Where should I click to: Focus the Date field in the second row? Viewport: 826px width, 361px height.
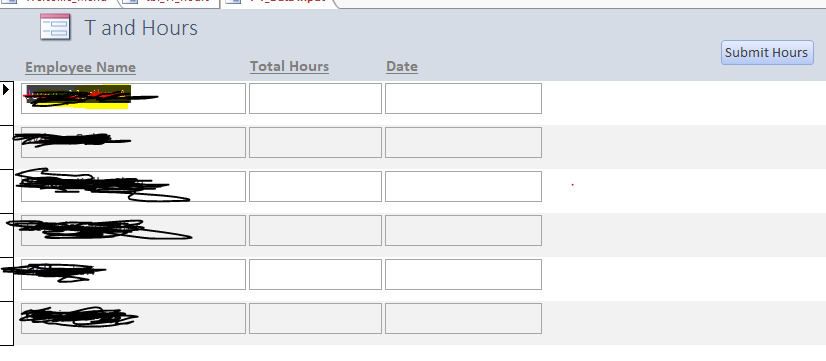[463, 142]
